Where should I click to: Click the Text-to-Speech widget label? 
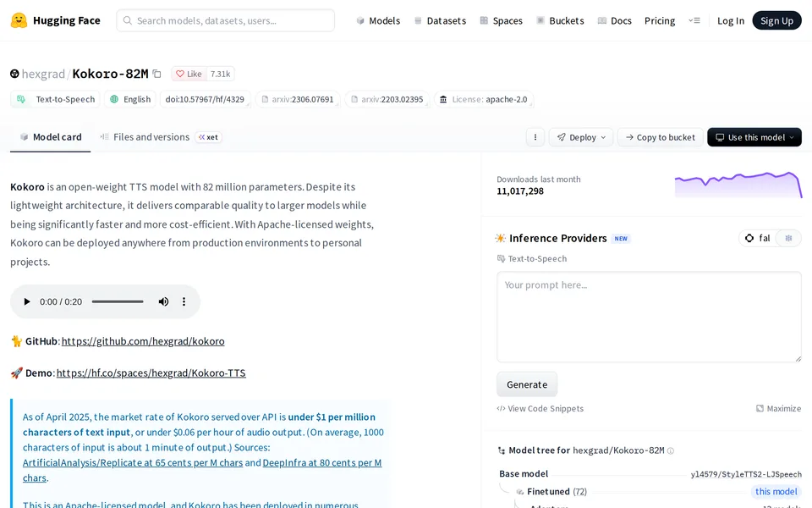click(532, 259)
